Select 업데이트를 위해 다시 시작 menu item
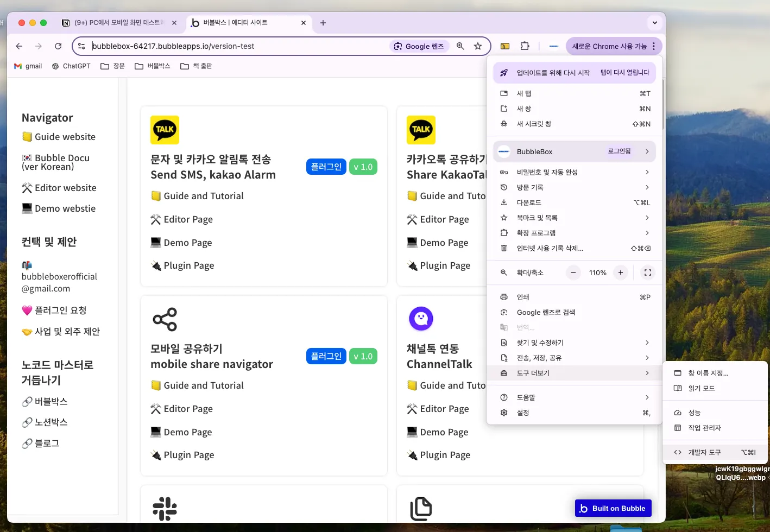The width and height of the screenshot is (770, 532). coord(575,73)
